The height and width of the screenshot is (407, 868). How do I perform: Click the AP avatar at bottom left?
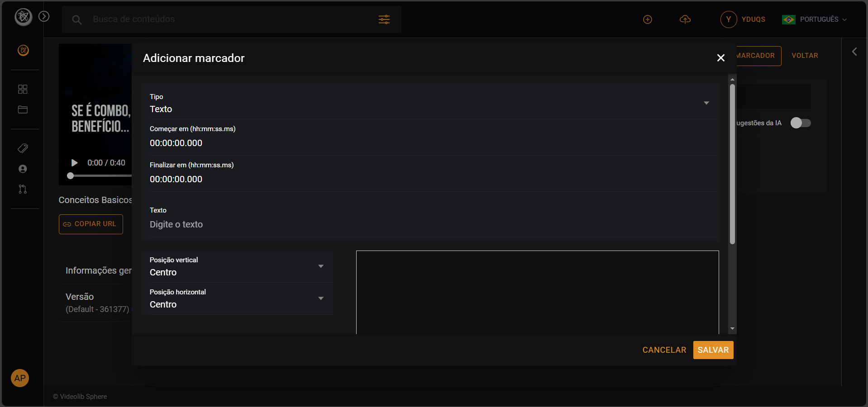19,378
